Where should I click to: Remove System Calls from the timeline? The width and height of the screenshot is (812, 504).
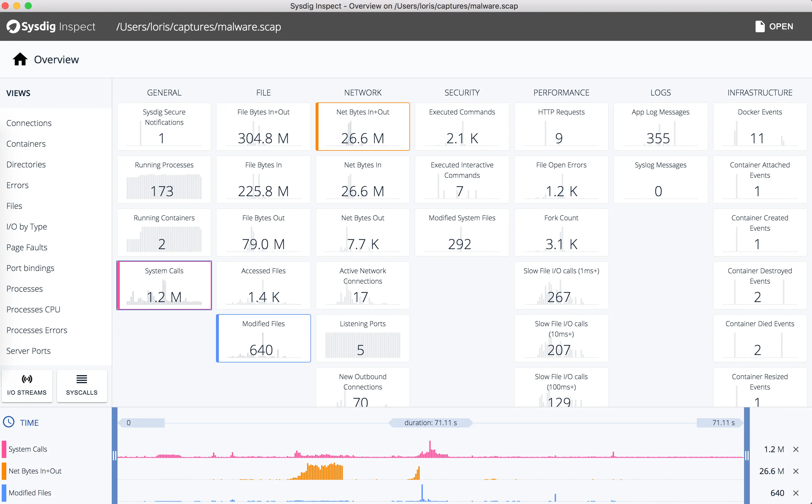tap(796, 449)
